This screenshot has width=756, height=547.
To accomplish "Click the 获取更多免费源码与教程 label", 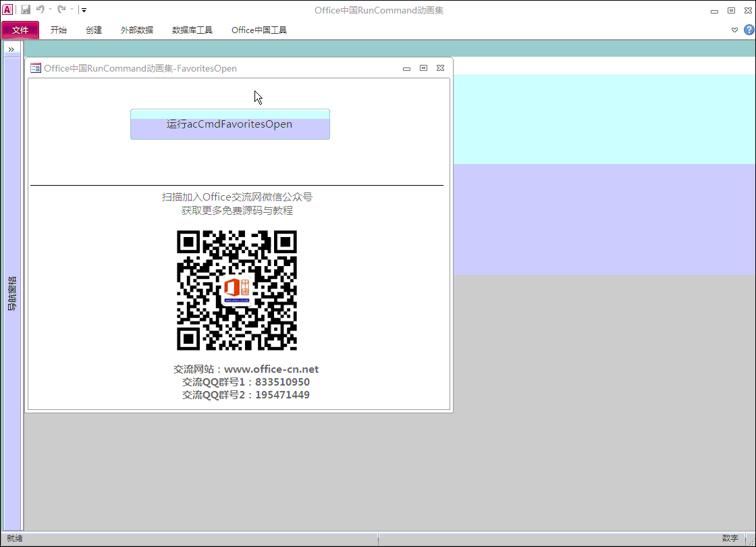I will (x=237, y=210).
